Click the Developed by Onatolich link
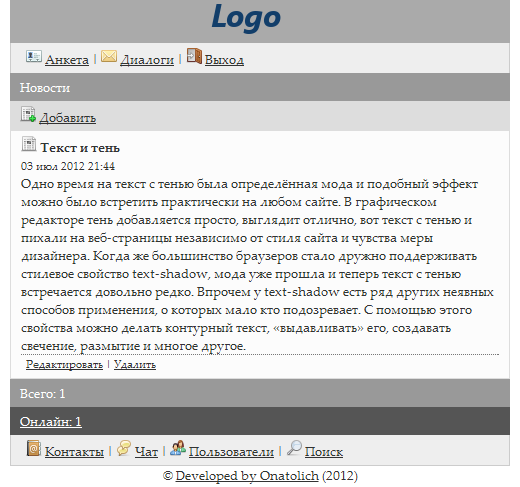 tap(247, 476)
